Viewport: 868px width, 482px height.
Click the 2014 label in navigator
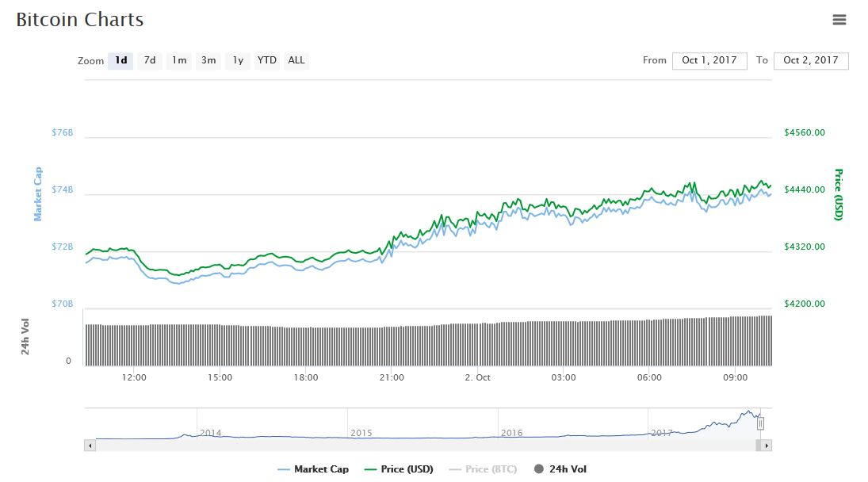point(210,433)
